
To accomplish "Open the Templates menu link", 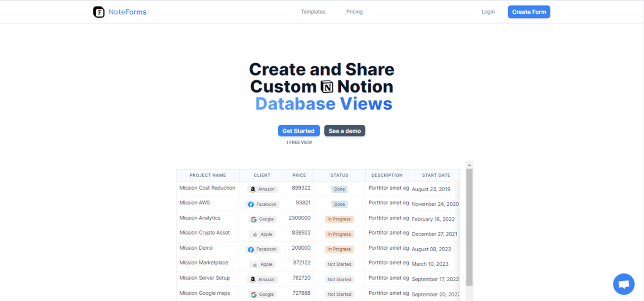I will click(313, 12).
